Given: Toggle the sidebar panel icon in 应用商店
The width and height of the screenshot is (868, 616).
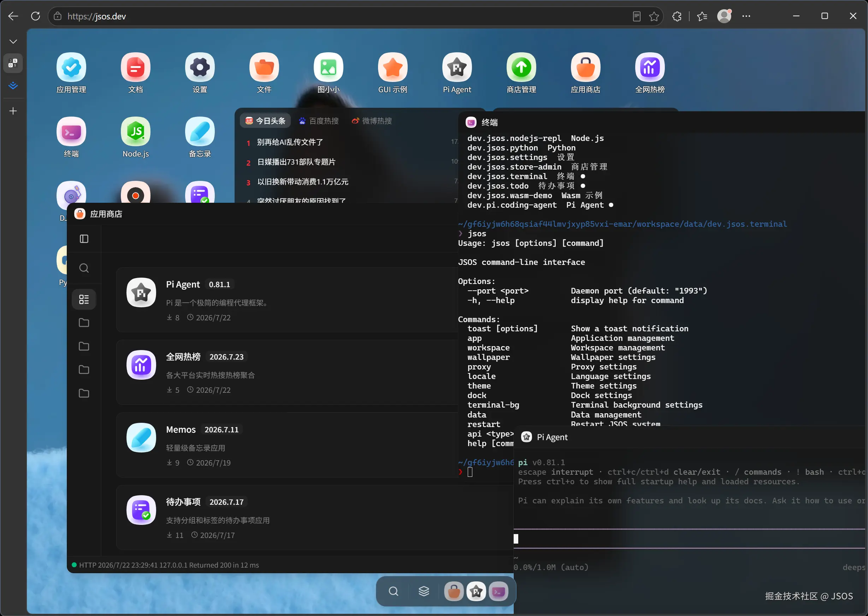Looking at the screenshot, I should point(84,238).
